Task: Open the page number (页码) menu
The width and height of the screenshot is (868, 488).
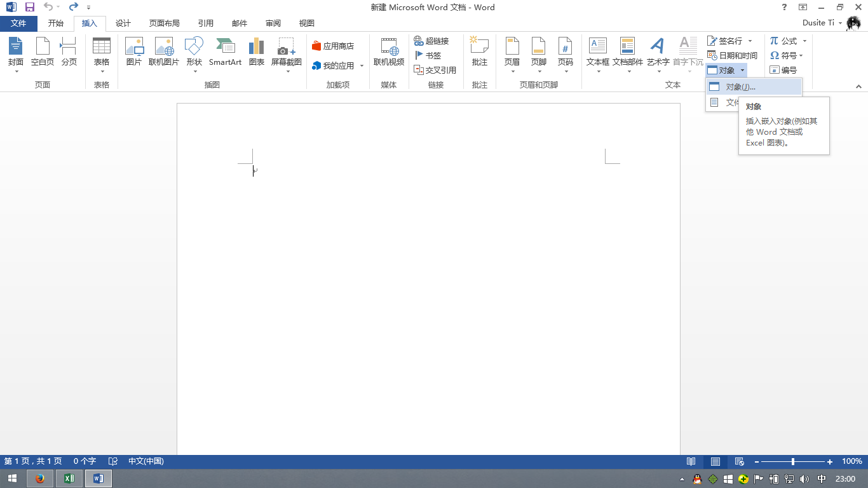Action: click(x=566, y=54)
